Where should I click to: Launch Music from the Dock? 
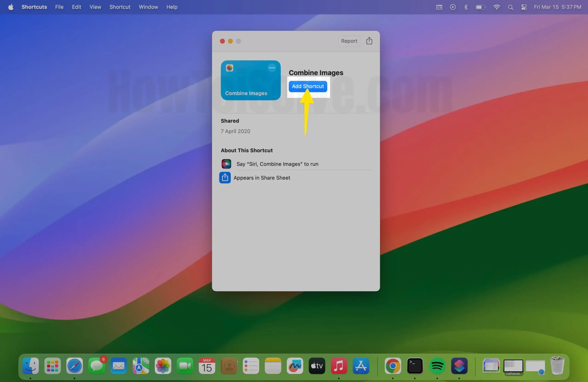click(339, 365)
